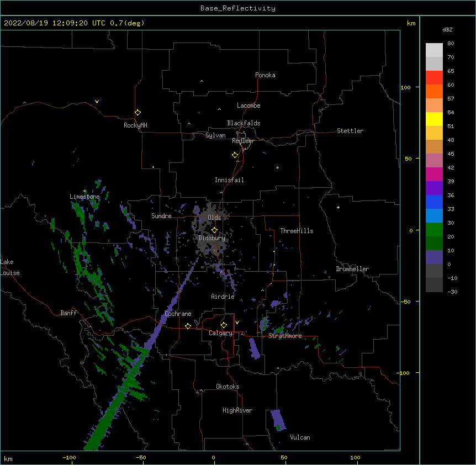The width and height of the screenshot is (476, 465).
Task: Click the yellow diamond marker above Calgary label
Action: [224, 325]
